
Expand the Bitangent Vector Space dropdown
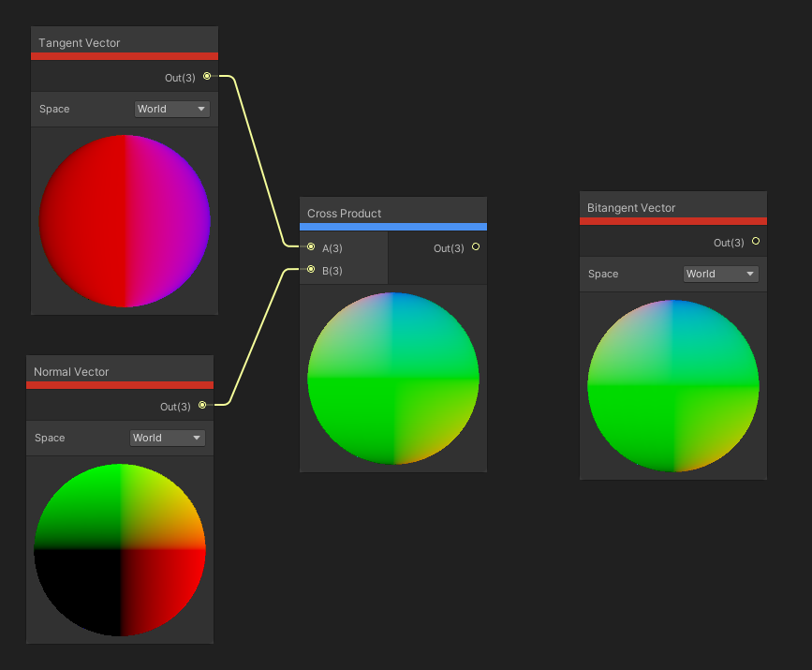[720, 274]
